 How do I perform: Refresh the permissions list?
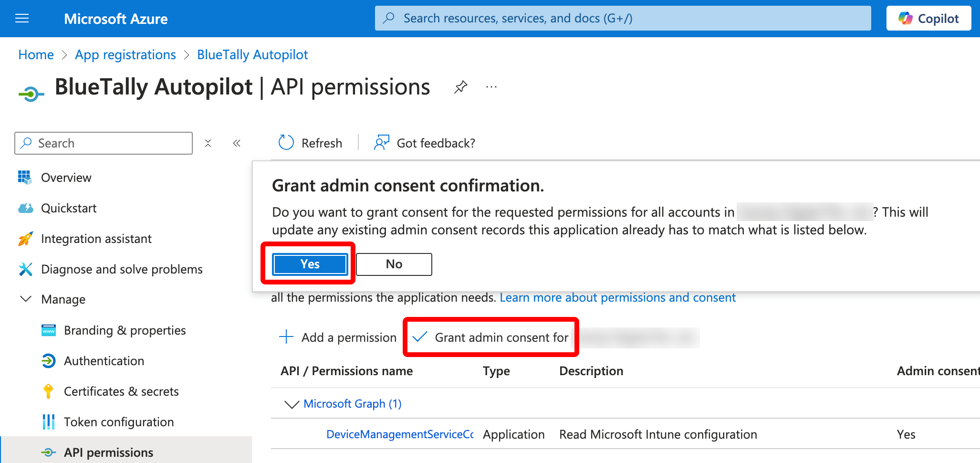(310, 143)
